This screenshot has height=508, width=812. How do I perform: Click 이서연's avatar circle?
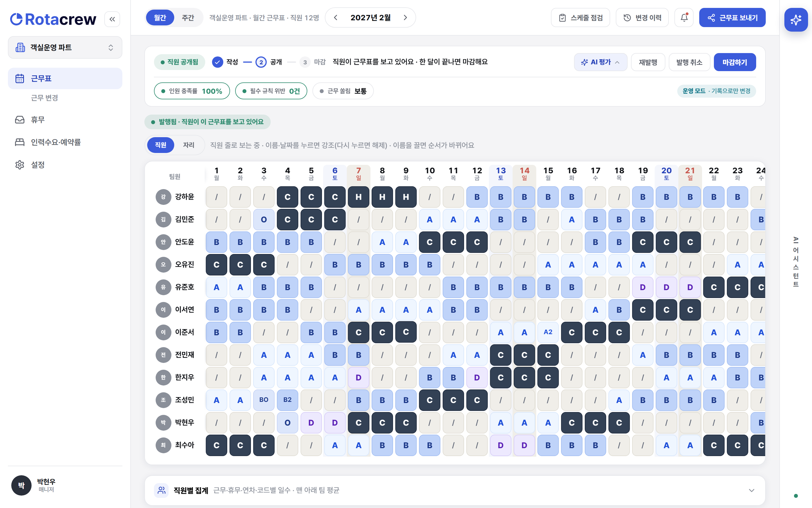[164, 309]
